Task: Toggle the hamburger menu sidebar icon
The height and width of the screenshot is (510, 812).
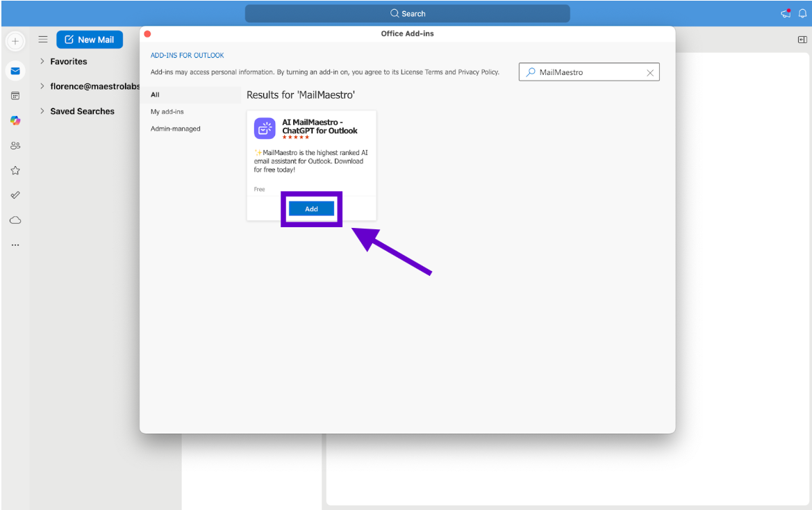Action: pyautogui.click(x=43, y=40)
